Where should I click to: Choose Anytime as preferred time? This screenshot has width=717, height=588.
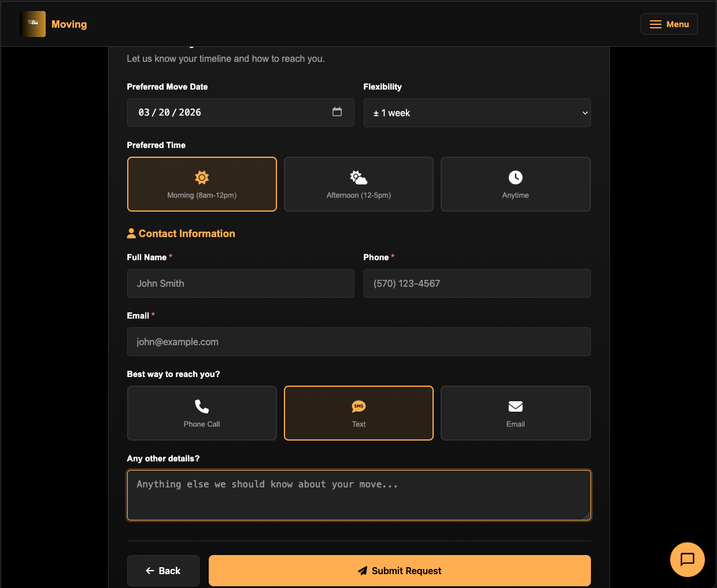(x=515, y=184)
